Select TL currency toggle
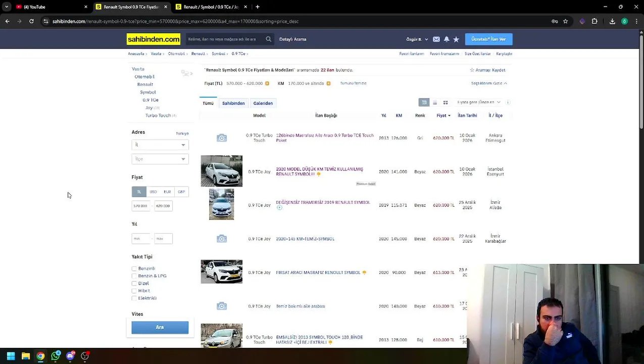The width and height of the screenshot is (644, 364). coord(139,192)
